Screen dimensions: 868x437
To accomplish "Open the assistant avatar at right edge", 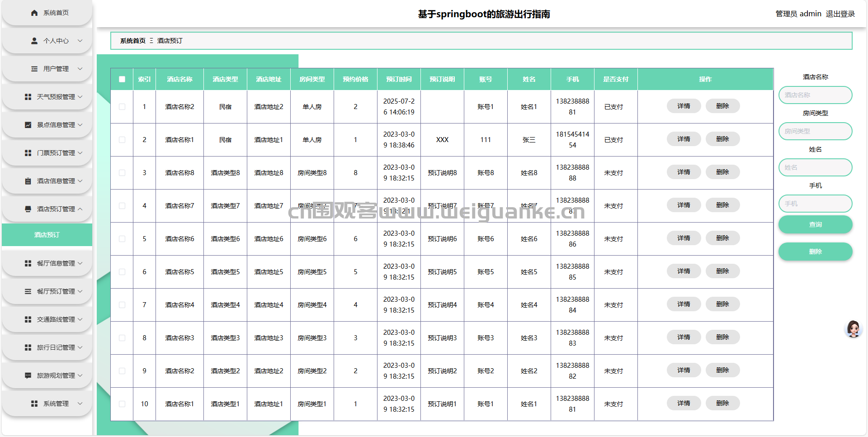I will (854, 329).
